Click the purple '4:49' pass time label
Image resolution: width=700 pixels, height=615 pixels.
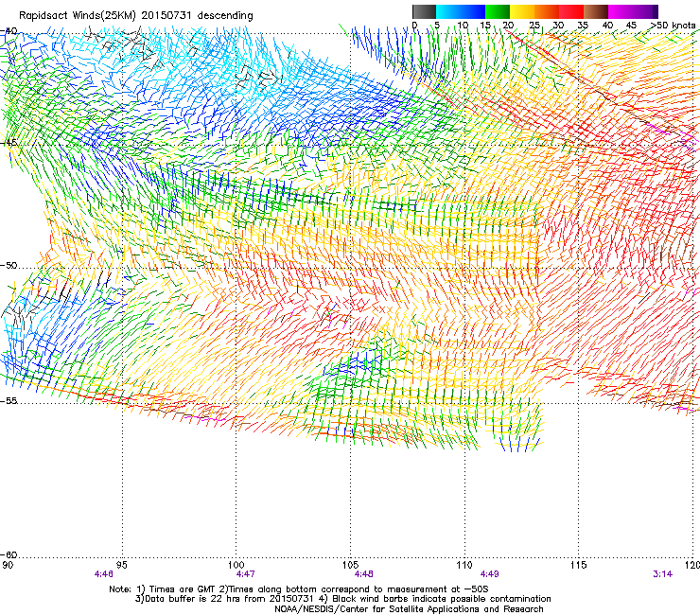[x=489, y=574]
